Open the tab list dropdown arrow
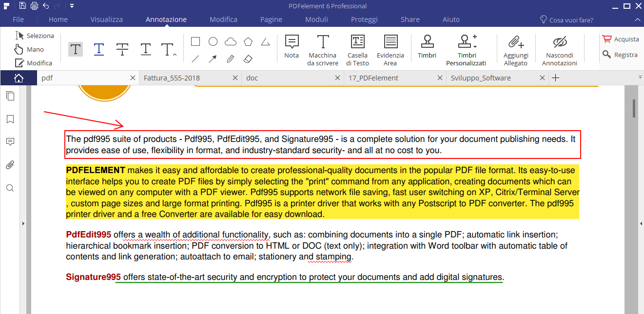The image size is (644, 314). (x=640, y=77)
